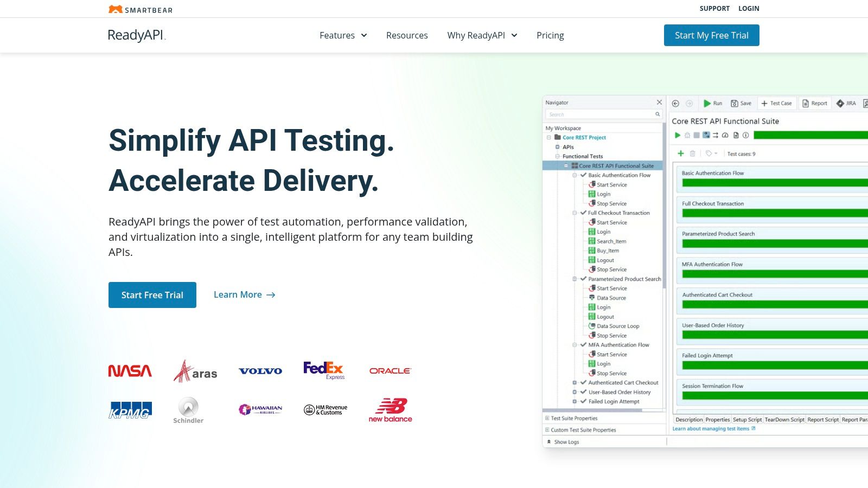Expand Failed Login Attempt in the tree

(x=575, y=401)
